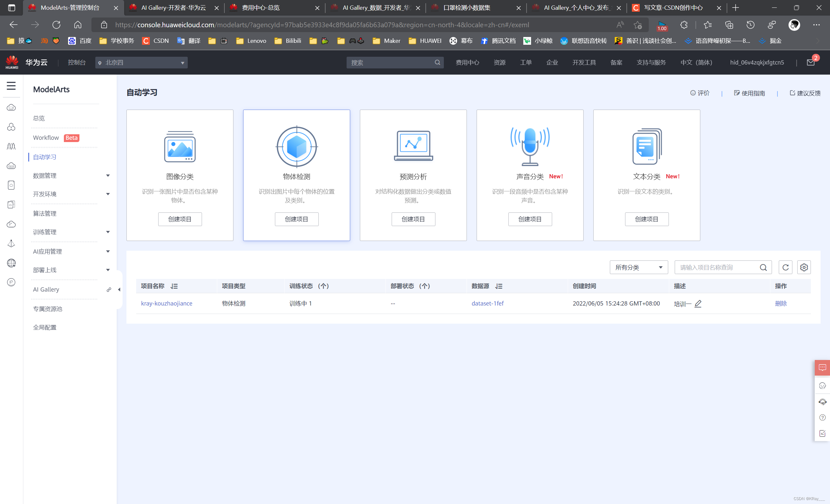Image resolution: width=830 pixels, height=504 pixels.
Task: Click the top 搜索 input field
Action: pyautogui.click(x=391, y=63)
